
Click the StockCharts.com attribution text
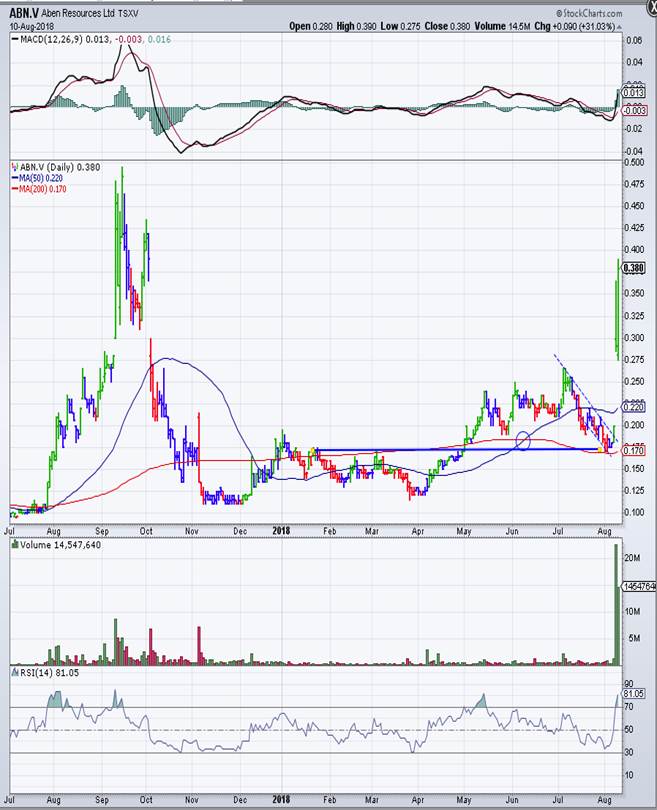(589, 13)
